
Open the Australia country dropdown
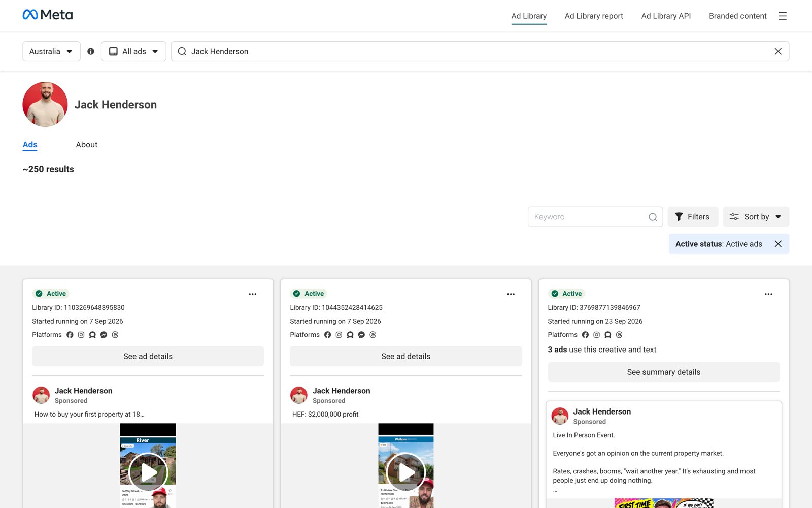click(51, 51)
